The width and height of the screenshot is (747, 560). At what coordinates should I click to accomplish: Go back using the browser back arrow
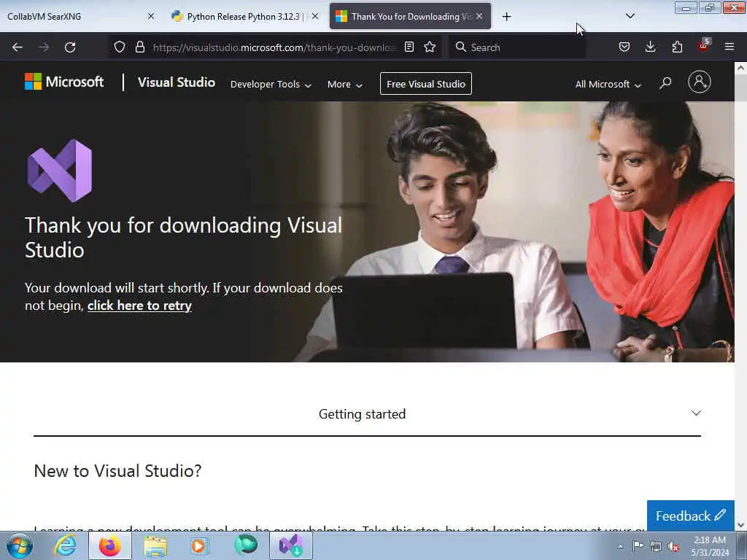[x=18, y=47]
